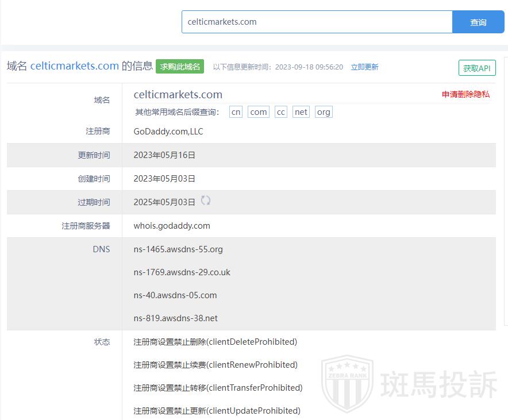This screenshot has width=508, height=420.
Task: Click the GoDaddy.com,LLC registrar value
Action: [x=168, y=132]
